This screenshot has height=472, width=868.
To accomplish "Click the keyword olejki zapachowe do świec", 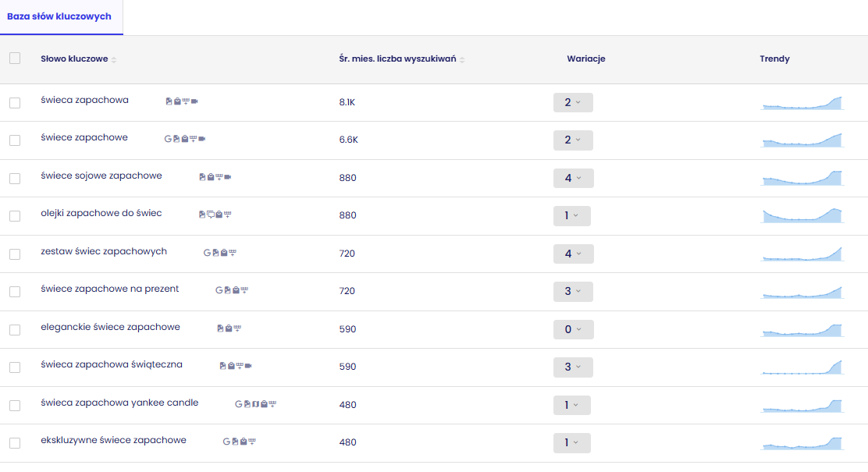I will pos(101,213).
